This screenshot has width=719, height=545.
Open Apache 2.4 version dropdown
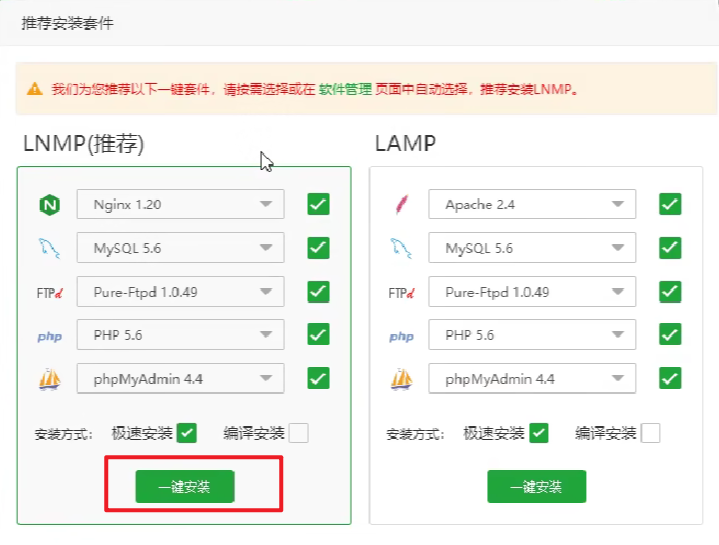click(532, 204)
